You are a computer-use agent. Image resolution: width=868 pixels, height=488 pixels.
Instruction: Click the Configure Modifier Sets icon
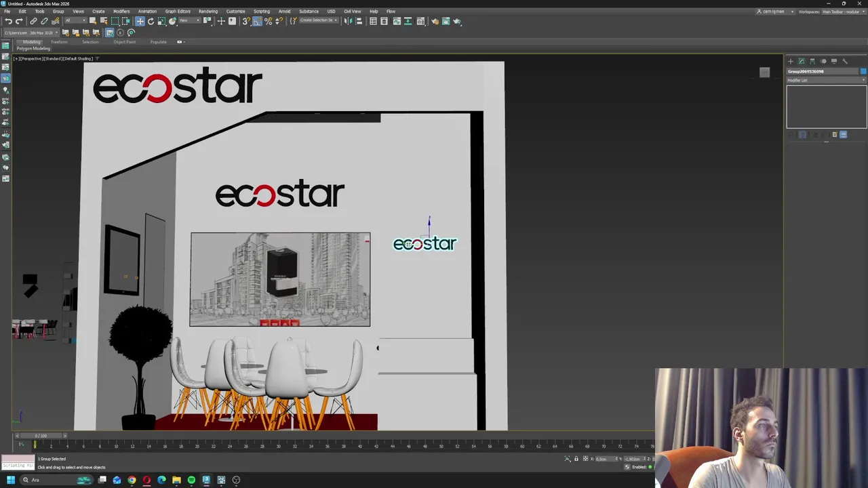pos(835,134)
